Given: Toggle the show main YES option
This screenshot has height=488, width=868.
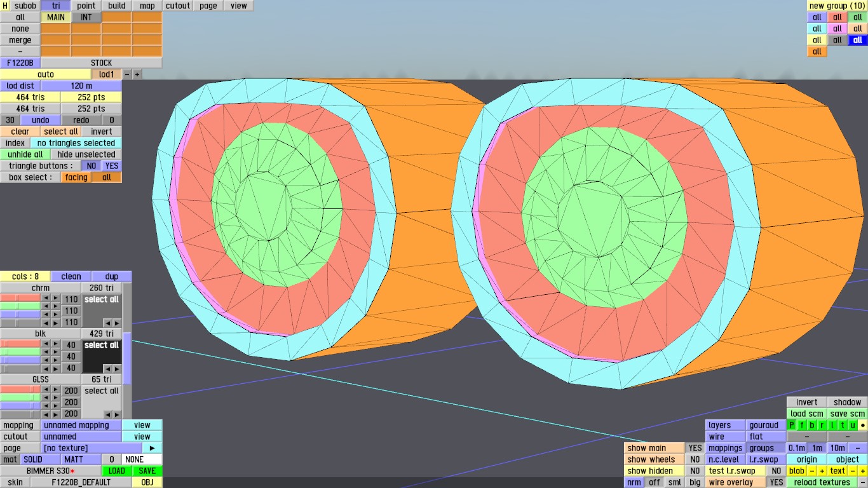Looking at the screenshot, I should [x=695, y=448].
